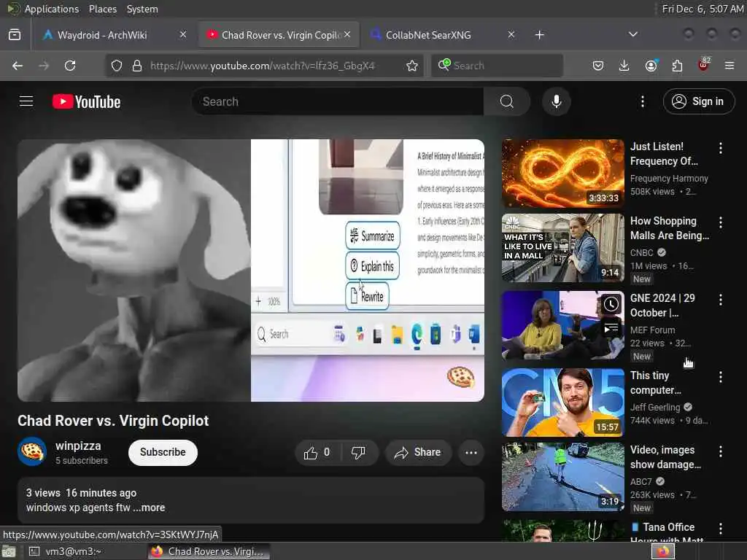
Task: Open options for GNE 2024 video
Action: click(x=720, y=300)
